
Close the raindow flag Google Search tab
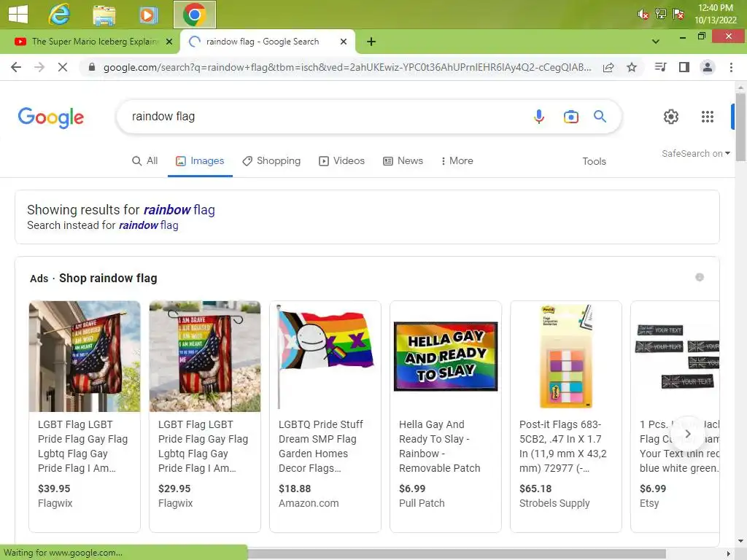point(344,42)
